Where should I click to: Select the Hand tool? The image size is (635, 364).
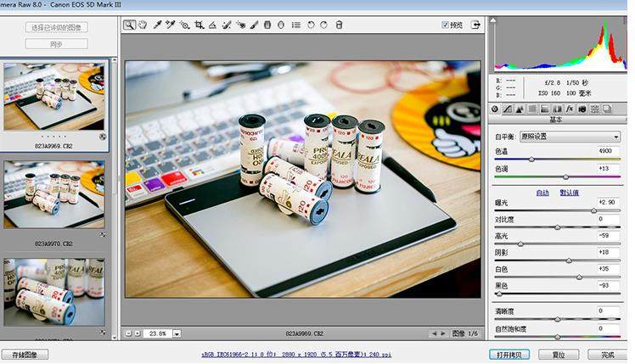pyautogui.click(x=143, y=25)
